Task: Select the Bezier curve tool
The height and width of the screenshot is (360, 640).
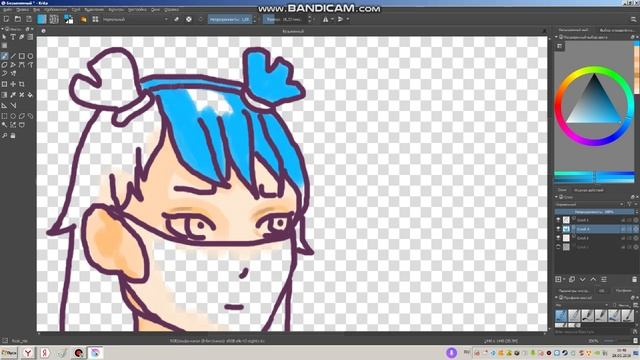Action: 22,64
